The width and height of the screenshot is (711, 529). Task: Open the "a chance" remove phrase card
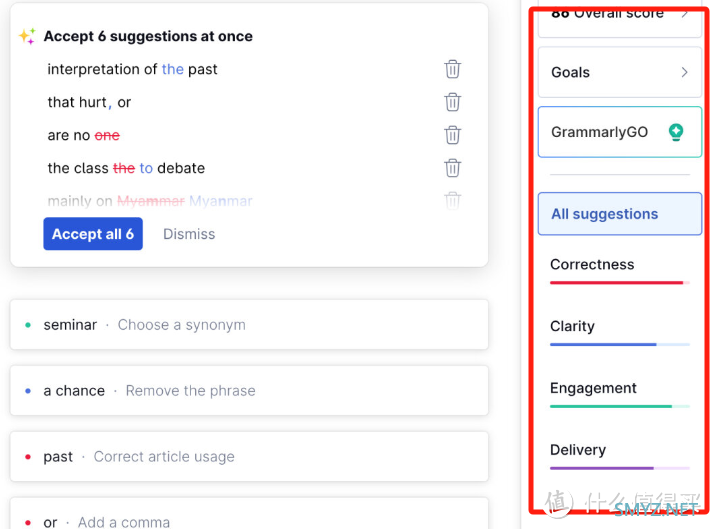(249, 391)
